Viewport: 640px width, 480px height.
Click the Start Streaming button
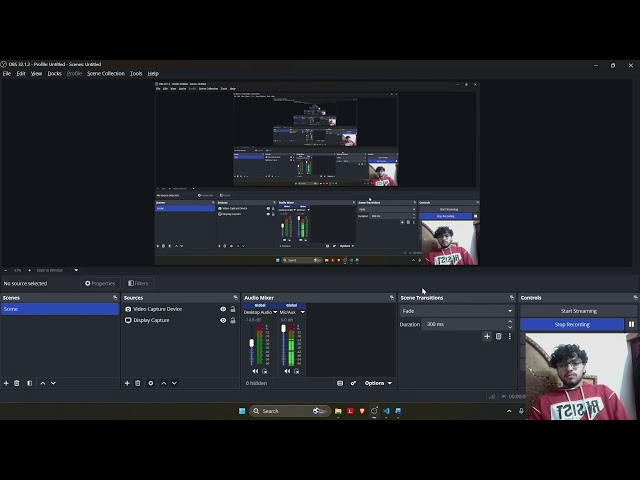pos(578,311)
